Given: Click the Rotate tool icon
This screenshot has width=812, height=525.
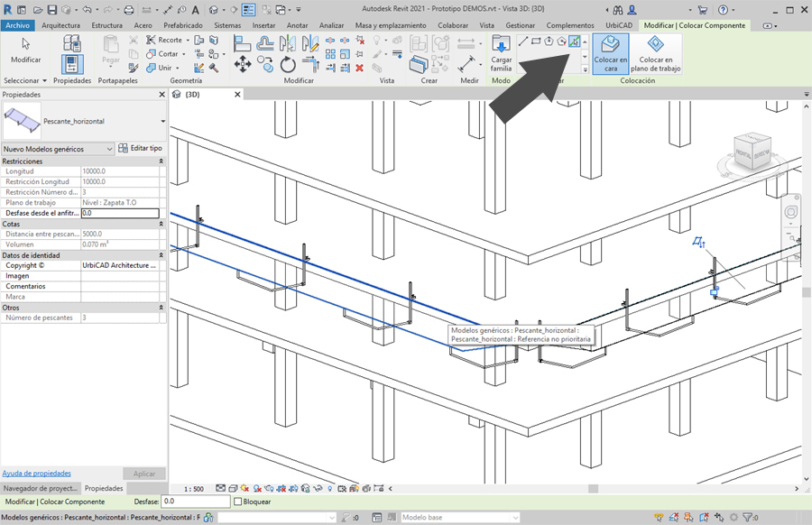Looking at the screenshot, I should [x=288, y=64].
